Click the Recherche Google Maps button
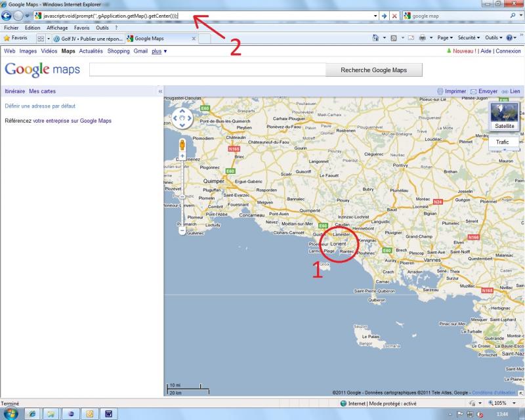 [x=373, y=70]
